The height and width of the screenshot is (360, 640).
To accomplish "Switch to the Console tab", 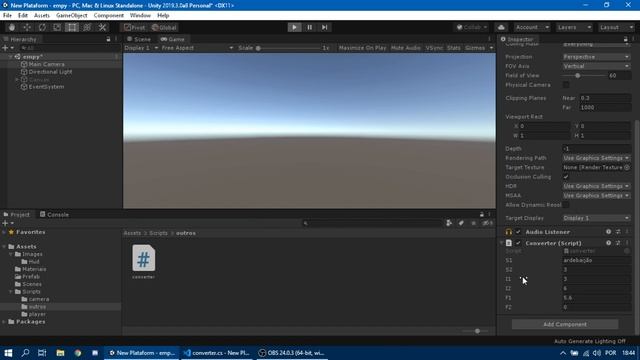I will click(x=54, y=214).
